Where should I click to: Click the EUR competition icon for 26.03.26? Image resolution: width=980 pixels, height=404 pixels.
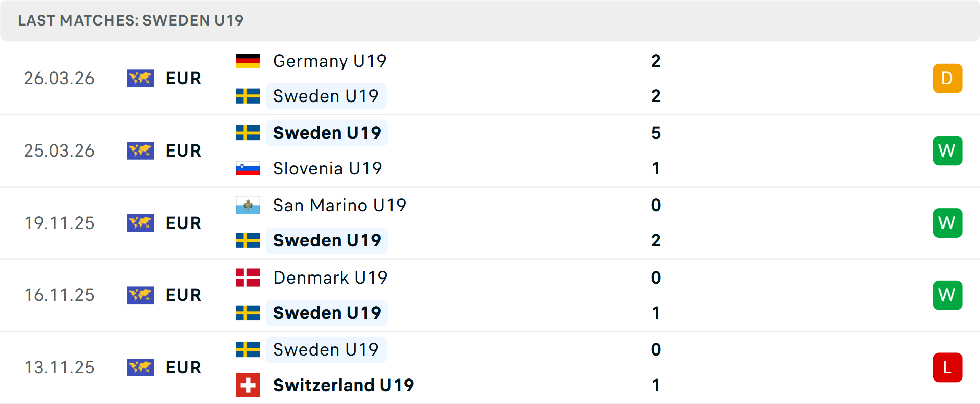140,79
